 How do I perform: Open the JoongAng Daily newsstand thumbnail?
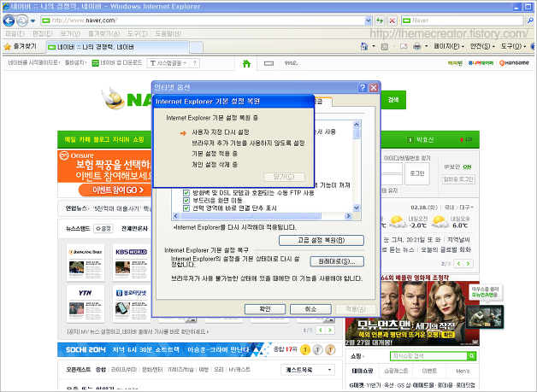tap(86, 263)
